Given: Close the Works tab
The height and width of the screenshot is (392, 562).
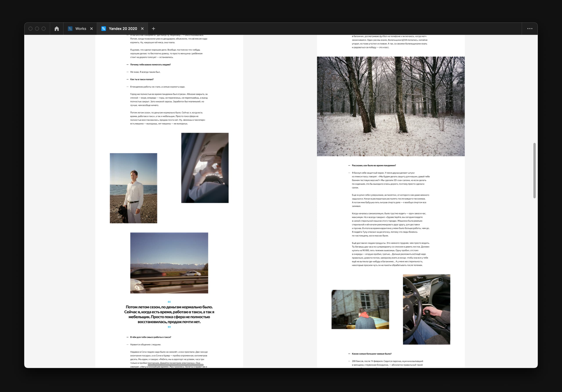Looking at the screenshot, I should pyautogui.click(x=92, y=29).
